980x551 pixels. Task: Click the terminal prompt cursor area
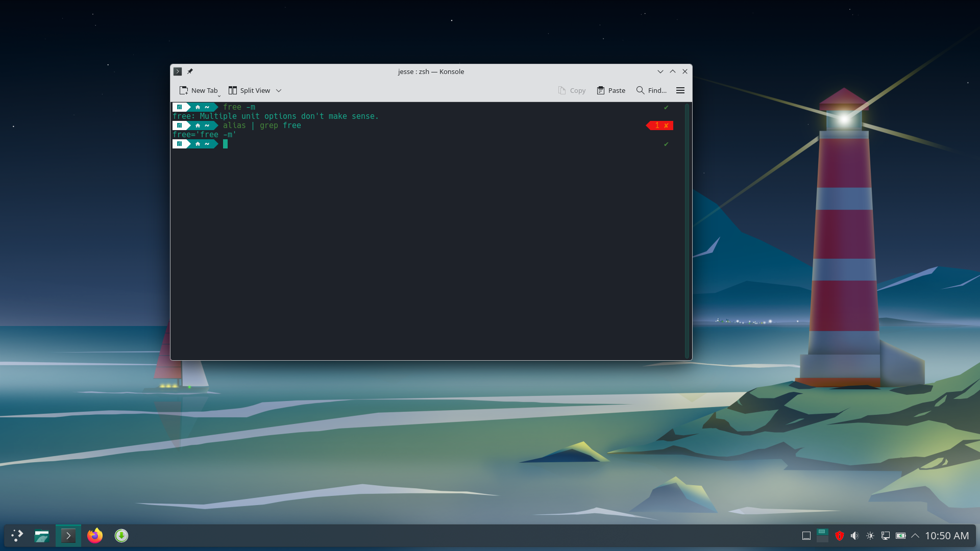coord(225,144)
